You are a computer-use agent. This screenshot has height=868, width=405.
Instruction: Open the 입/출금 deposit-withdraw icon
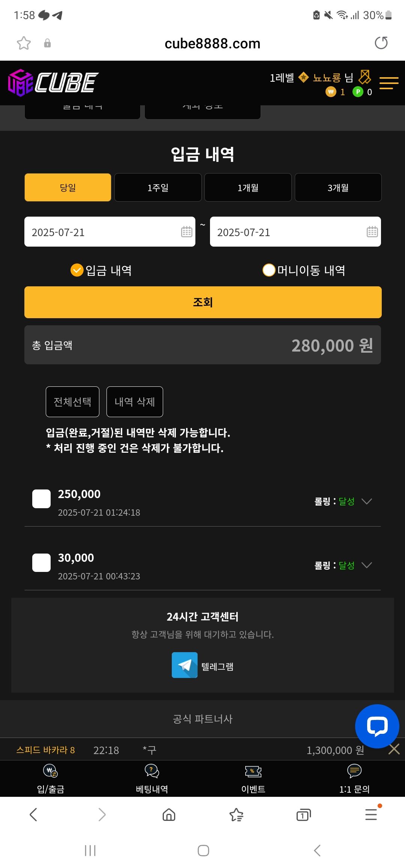point(51,771)
